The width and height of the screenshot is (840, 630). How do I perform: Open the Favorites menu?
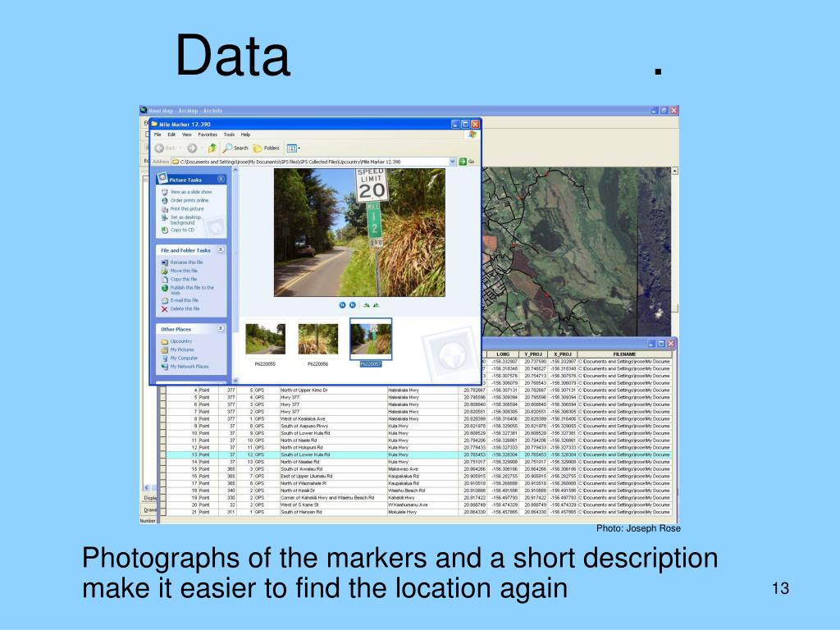coord(208,135)
